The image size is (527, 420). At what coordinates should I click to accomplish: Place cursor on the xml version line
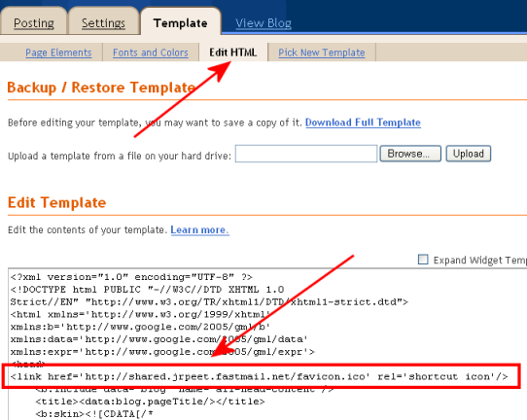click(x=131, y=277)
